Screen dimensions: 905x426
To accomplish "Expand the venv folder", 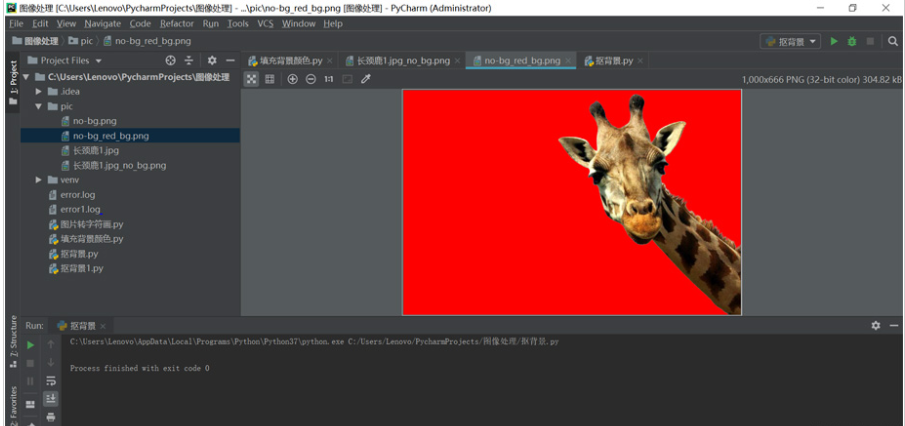I will pyautogui.click(x=38, y=180).
